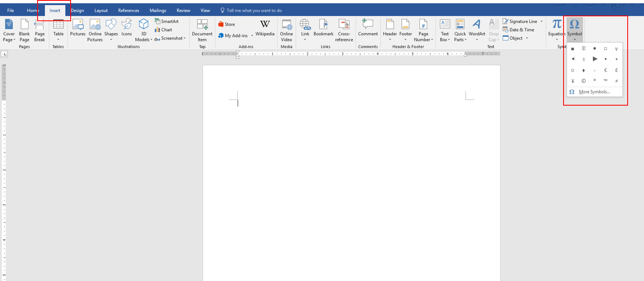
Task: Insert a Page Break
Action: pyautogui.click(x=40, y=30)
